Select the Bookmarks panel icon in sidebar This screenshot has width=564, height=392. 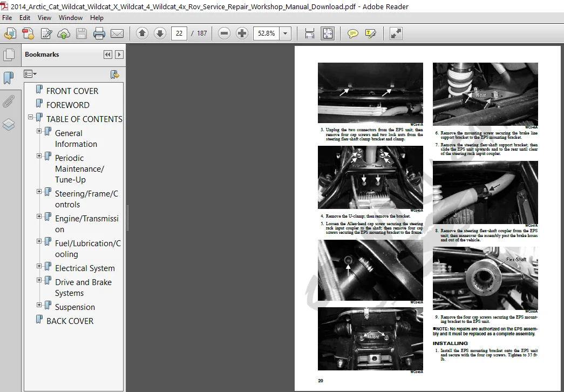[x=9, y=78]
